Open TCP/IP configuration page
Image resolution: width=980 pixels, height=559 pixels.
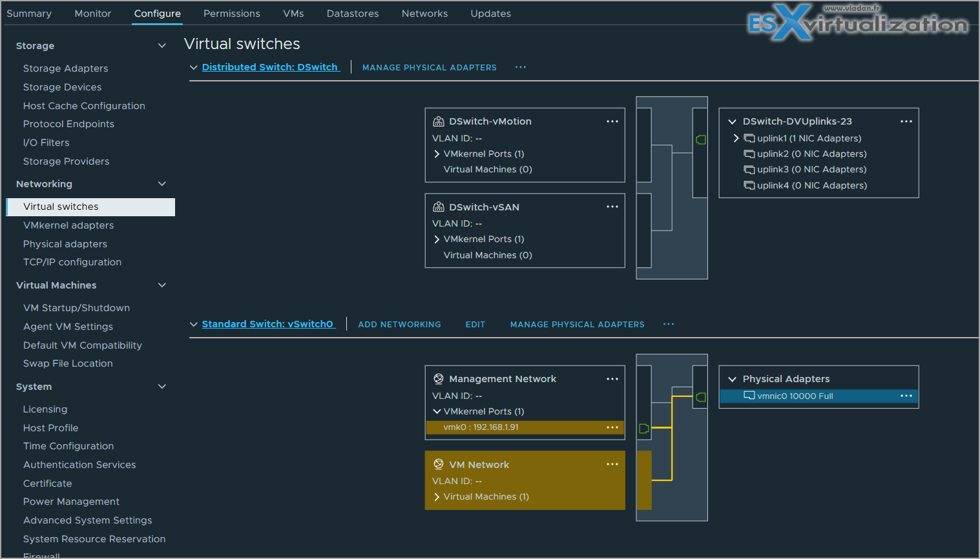coord(72,262)
